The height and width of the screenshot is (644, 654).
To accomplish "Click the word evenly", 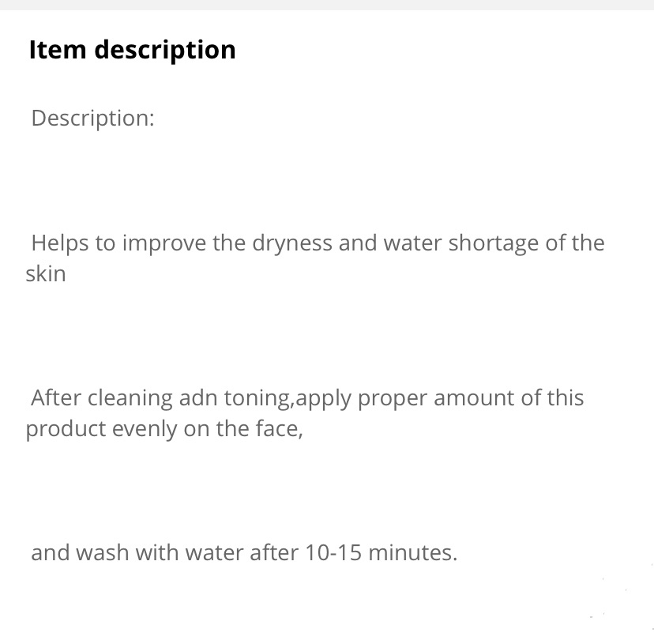I will [145, 430].
